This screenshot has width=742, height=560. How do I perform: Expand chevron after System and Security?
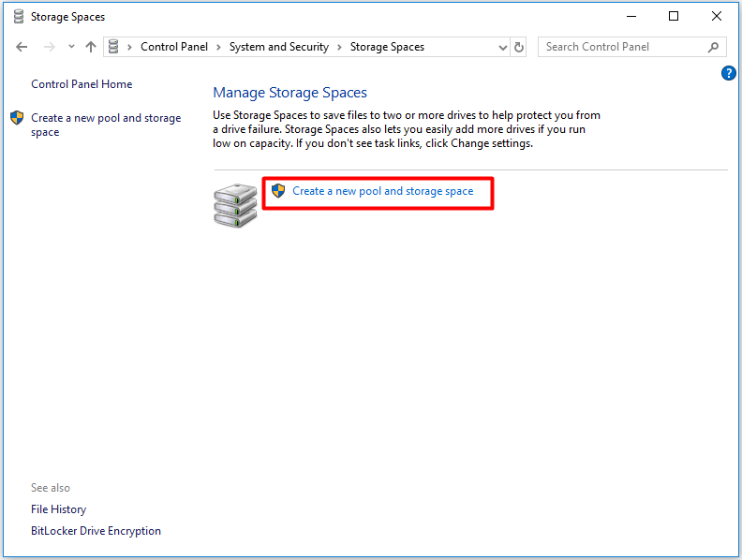[x=339, y=47]
